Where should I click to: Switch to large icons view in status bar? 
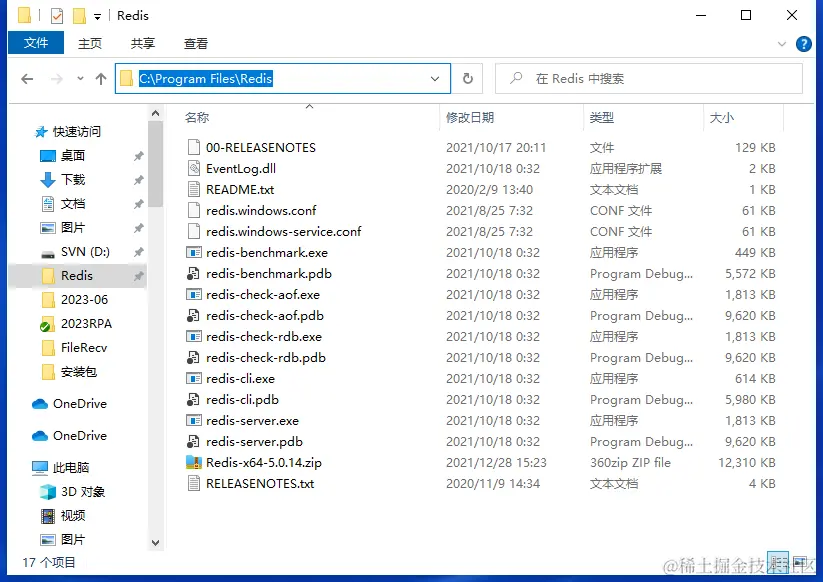(799, 561)
